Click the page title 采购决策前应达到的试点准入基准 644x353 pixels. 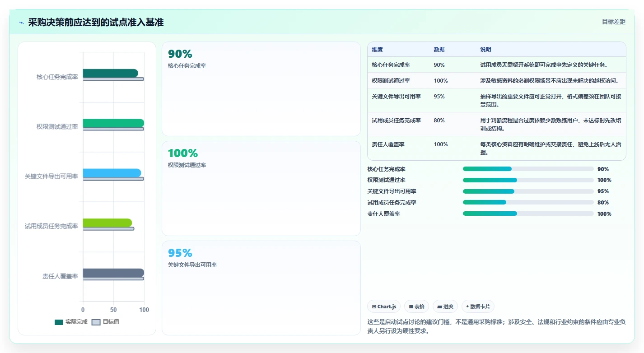tap(96, 23)
